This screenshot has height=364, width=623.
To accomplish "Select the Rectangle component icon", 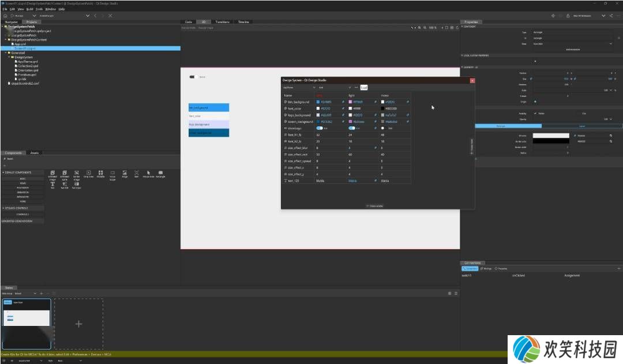I will pyautogui.click(x=160, y=173).
